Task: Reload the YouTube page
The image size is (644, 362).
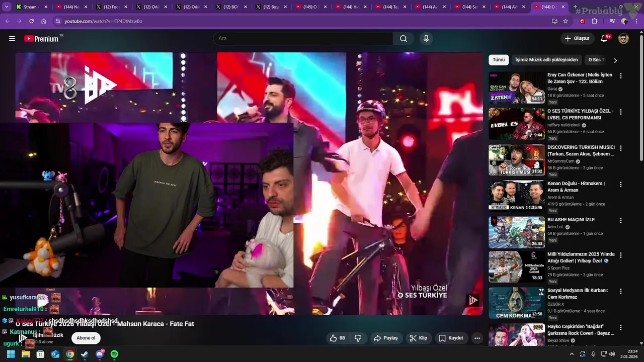Action: tap(31, 21)
